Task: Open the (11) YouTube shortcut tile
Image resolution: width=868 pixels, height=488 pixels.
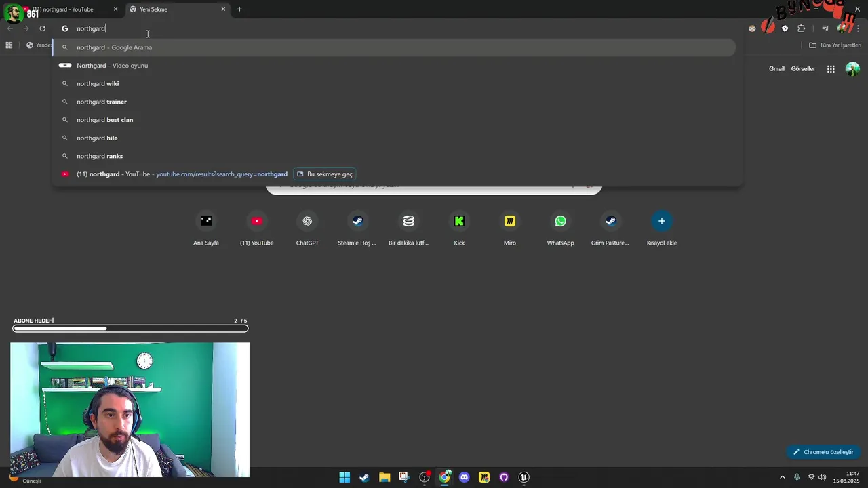Action: (x=256, y=229)
